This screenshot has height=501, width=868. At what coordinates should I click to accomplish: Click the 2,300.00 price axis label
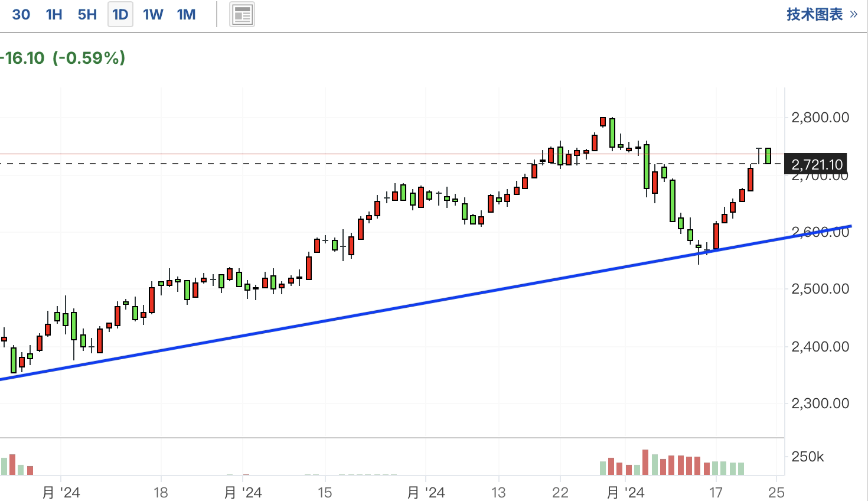(820, 404)
